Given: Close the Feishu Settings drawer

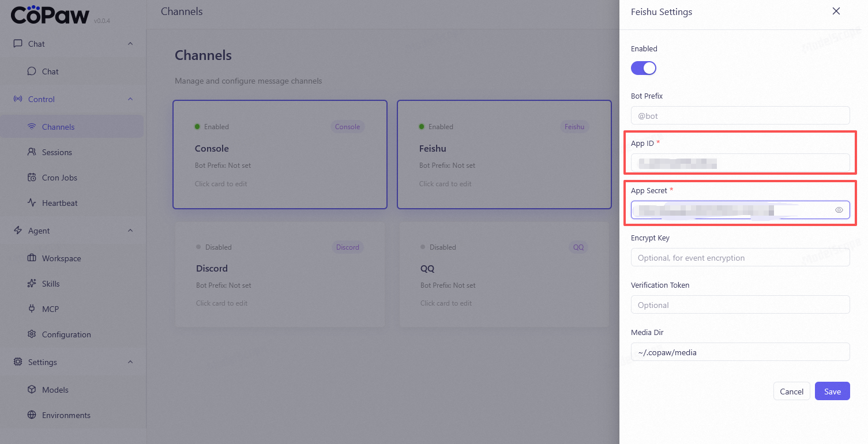Looking at the screenshot, I should 836,12.
